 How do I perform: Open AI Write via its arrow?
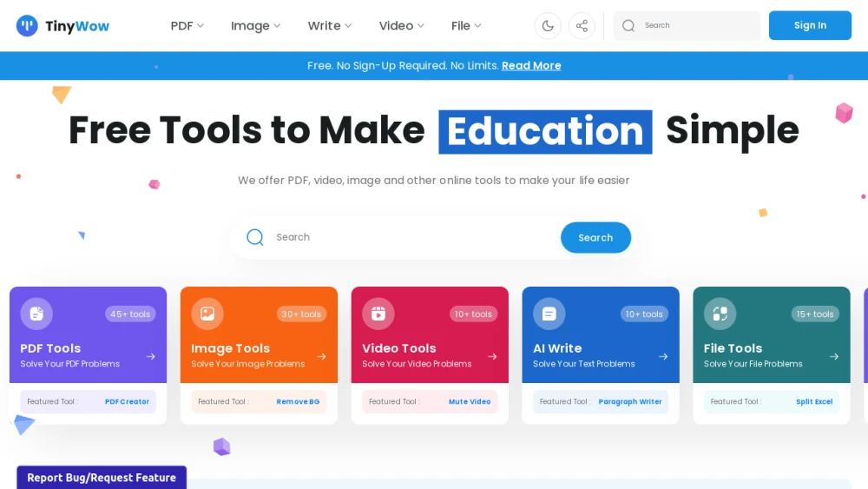pyautogui.click(x=663, y=357)
